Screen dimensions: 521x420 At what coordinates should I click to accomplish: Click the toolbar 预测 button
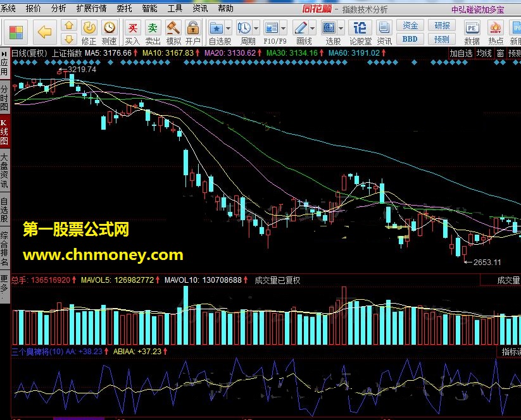442,39
